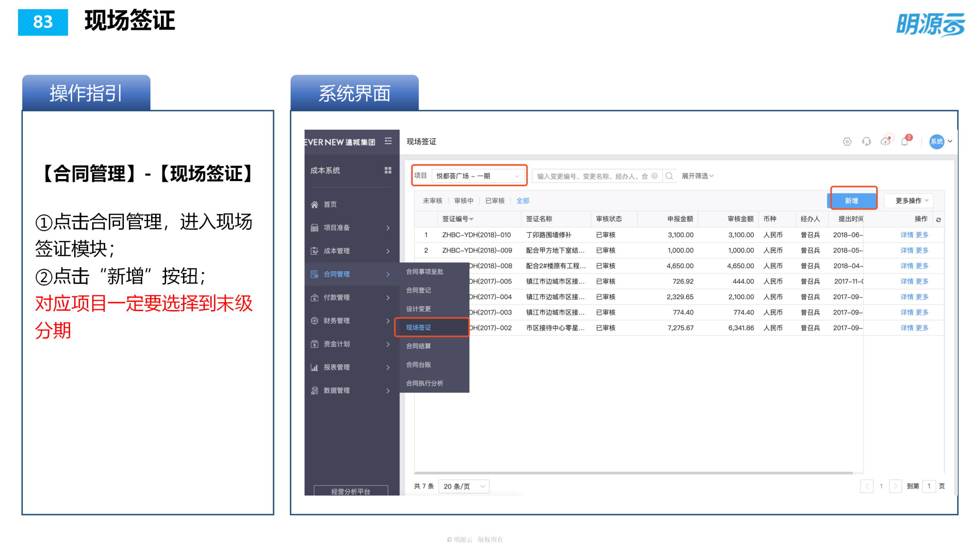Click the 首页 home icon in sidebar
980x550 pixels.
pos(315,204)
